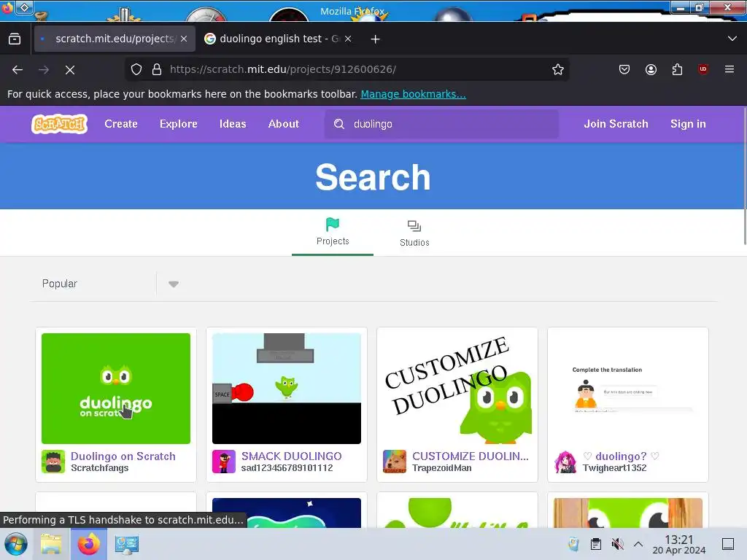Open the Firefox hamburger menu
The height and width of the screenshot is (560, 747).
[x=729, y=69]
